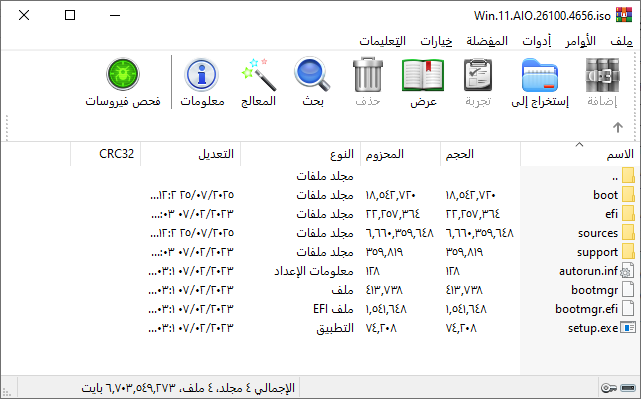Select the autorun.inf file icon
The image size is (641, 399).
(x=628, y=271)
